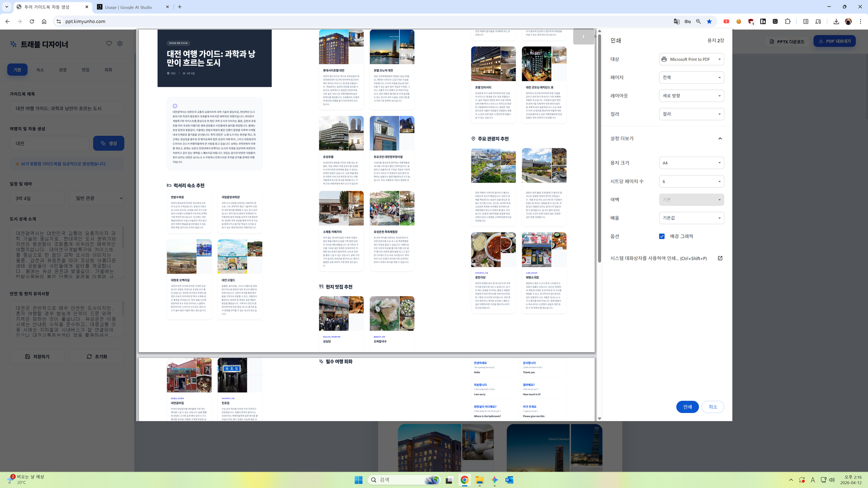Open the 용지 크기 A4 dropdown

691,163
